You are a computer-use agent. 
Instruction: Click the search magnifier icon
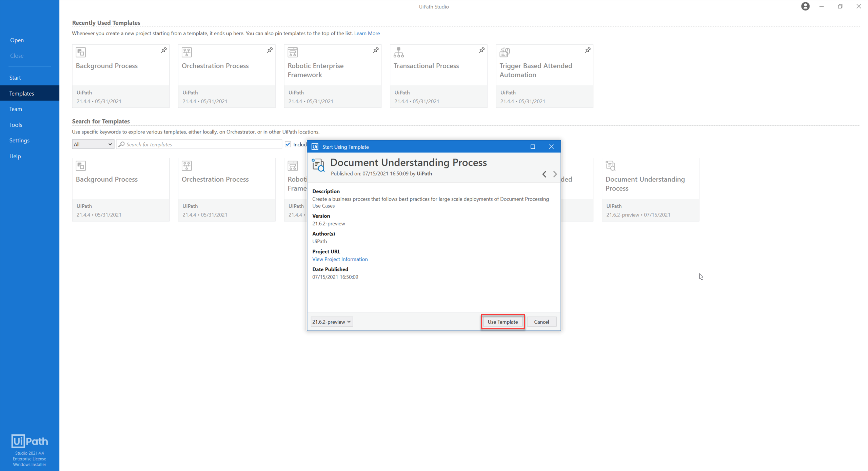(x=121, y=144)
